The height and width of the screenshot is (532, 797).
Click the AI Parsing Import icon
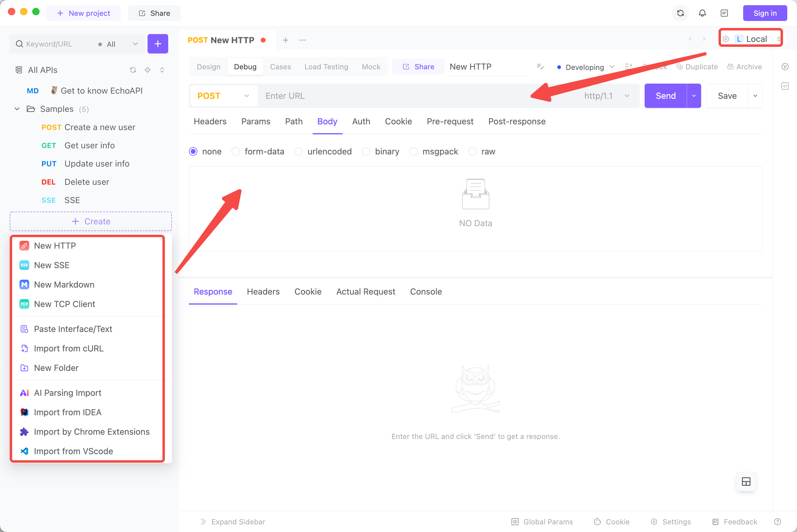click(x=24, y=392)
